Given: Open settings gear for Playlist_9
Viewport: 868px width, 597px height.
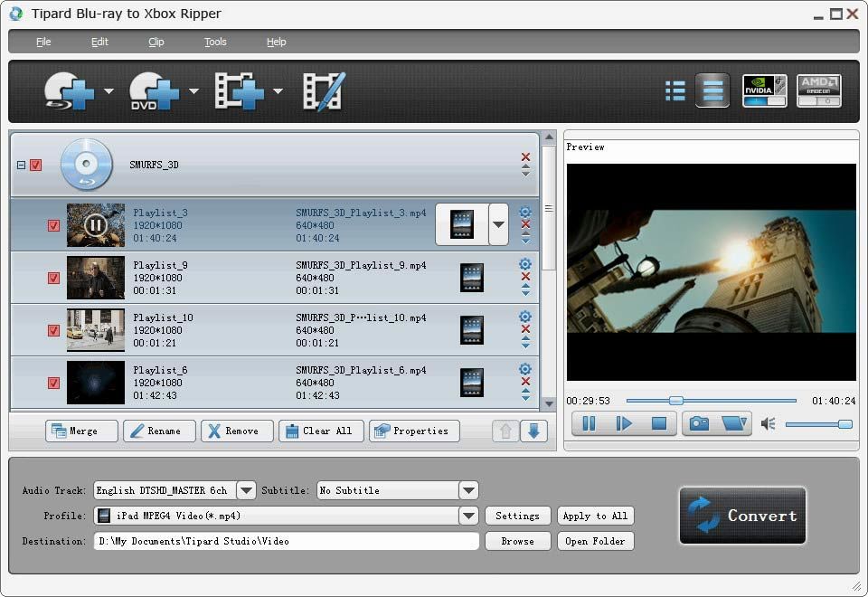Looking at the screenshot, I should (x=525, y=264).
